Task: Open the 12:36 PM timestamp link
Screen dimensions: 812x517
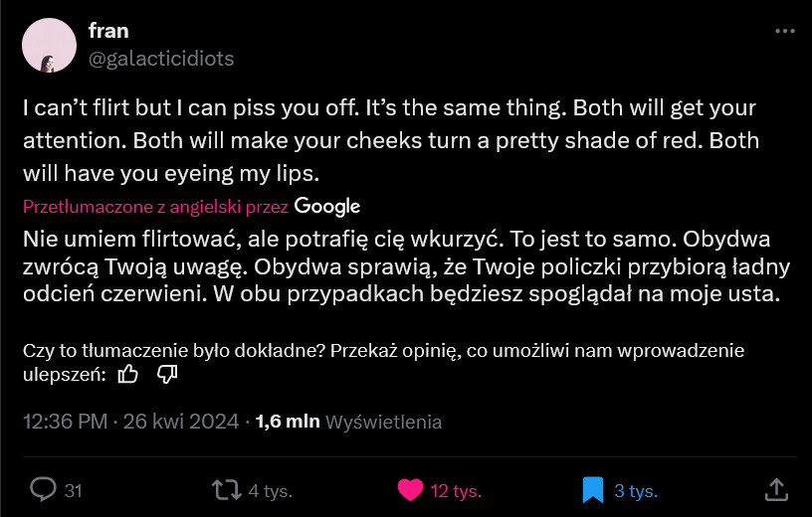Action: pyautogui.click(x=65, y=422)
